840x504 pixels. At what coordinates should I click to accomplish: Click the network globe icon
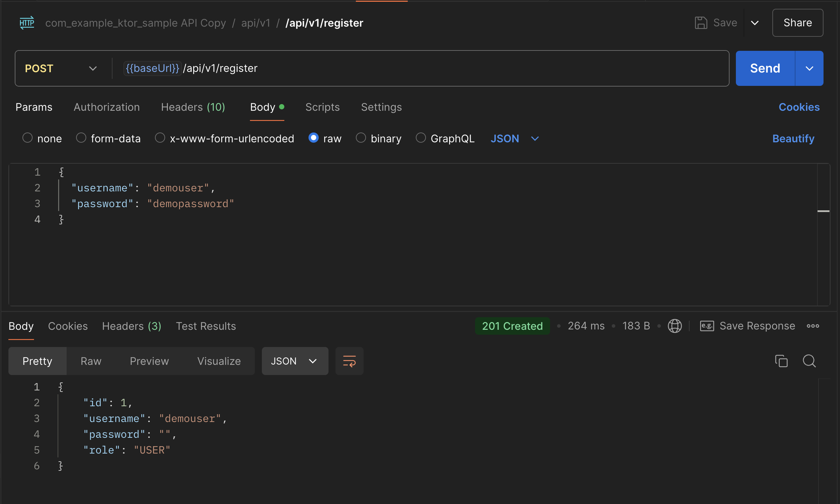(x=675, y=326)
